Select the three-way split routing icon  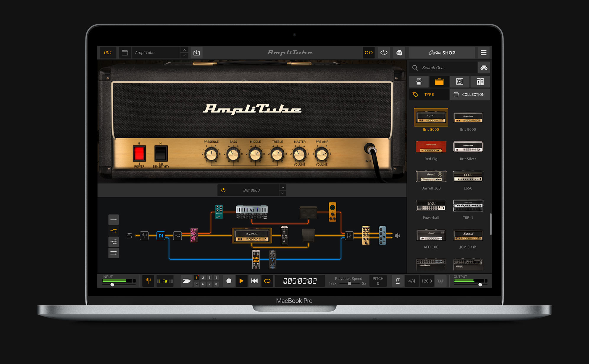[114, 242]
